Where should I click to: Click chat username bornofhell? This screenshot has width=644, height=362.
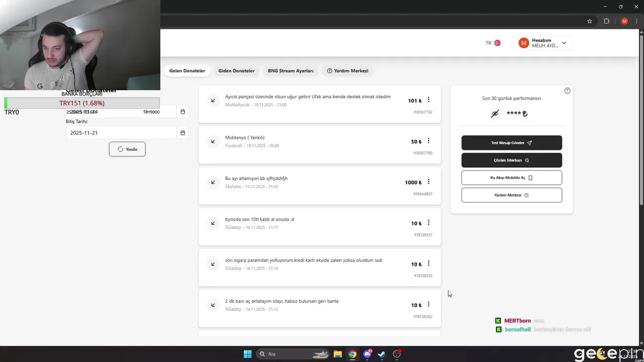point(518,330)
